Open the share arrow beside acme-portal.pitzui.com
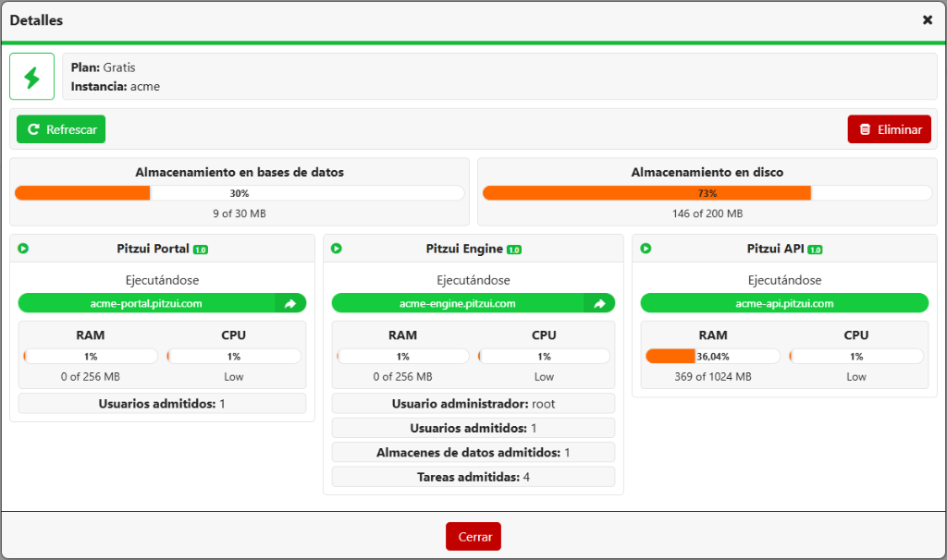This screenshot has width=947, height=560. (290, 303)
